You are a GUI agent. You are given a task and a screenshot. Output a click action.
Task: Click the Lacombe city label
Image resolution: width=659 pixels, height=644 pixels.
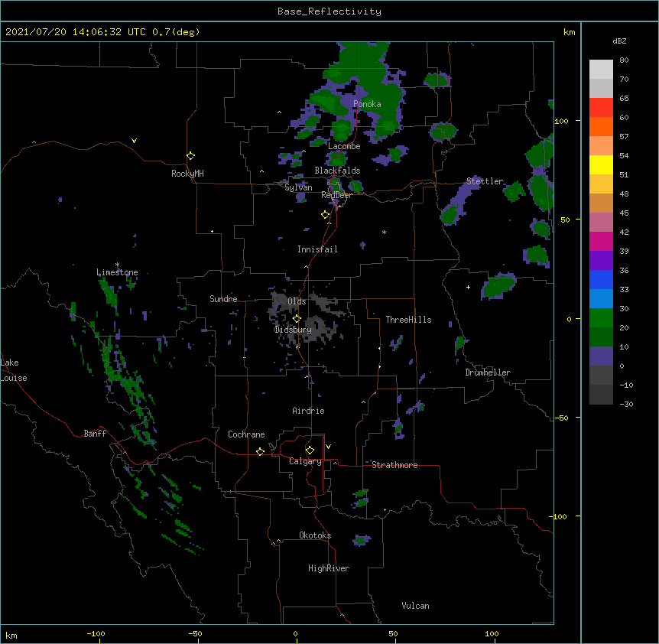[344, 146]
